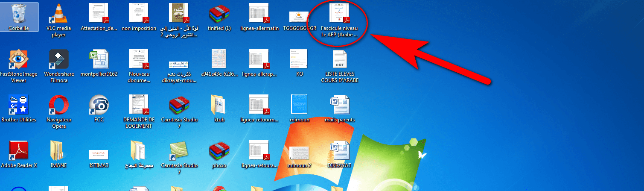Select the ktub folder

(219, 109)
